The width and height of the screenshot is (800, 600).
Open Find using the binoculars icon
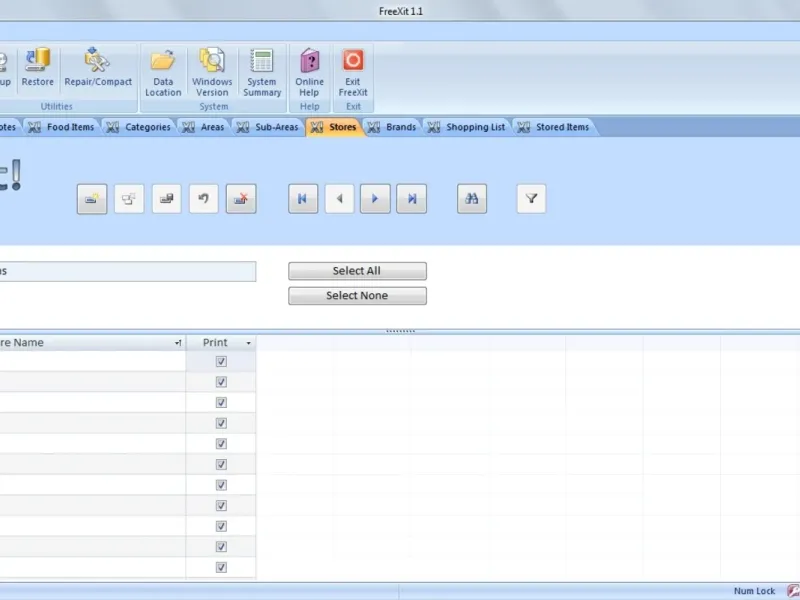point(472,199)
